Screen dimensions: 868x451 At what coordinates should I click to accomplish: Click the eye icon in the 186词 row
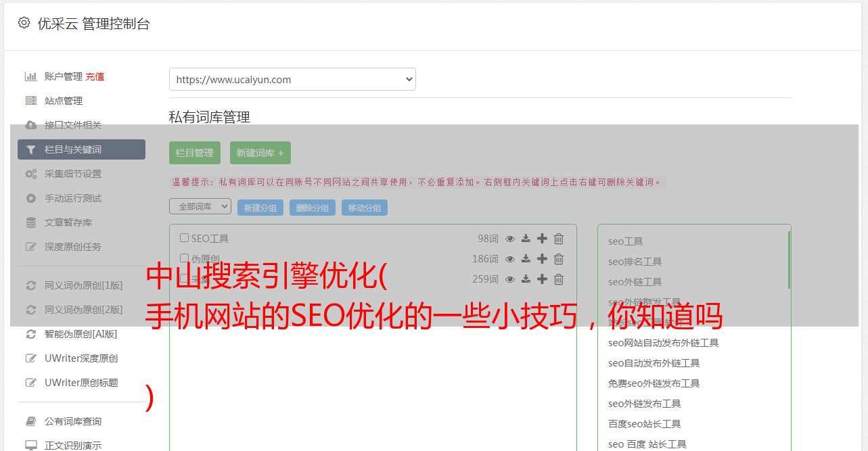click(510, 259)
